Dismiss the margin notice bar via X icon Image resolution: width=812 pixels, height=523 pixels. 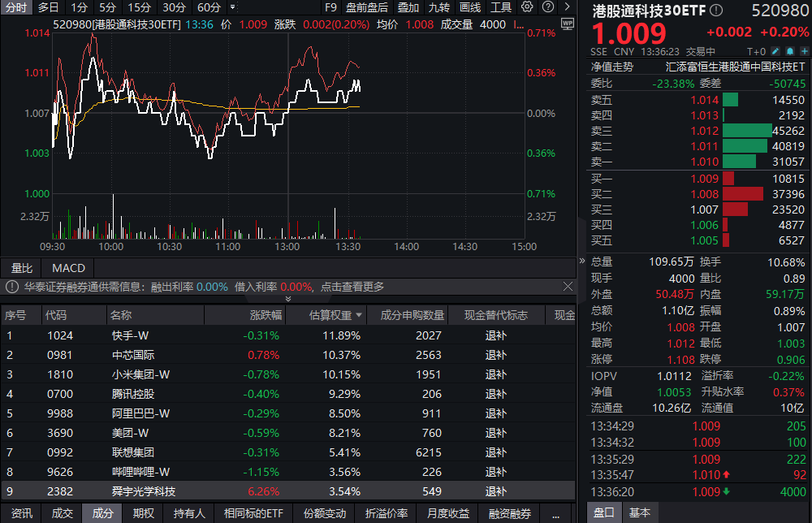pos(568,287)
